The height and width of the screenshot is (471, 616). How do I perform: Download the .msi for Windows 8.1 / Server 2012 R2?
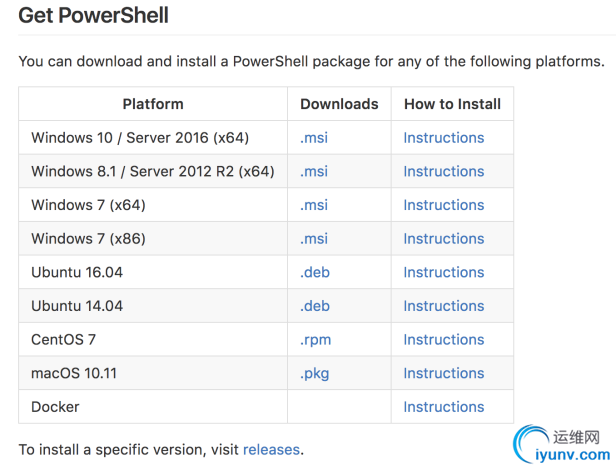[314, 172]
